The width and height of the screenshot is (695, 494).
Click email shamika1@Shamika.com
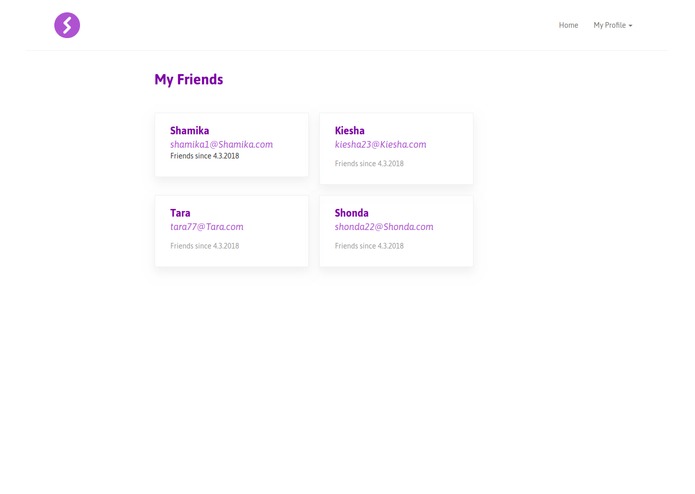click(x=222, y=144)
